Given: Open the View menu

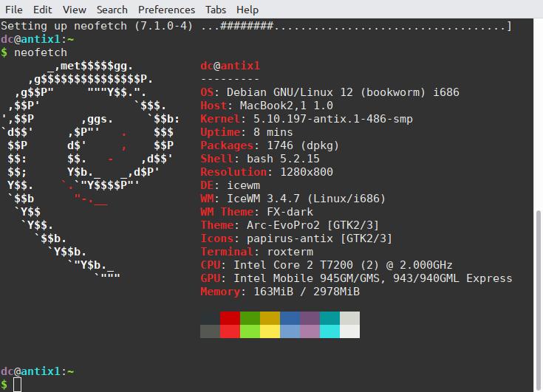Looking at the screenshot, I should 74,10.
